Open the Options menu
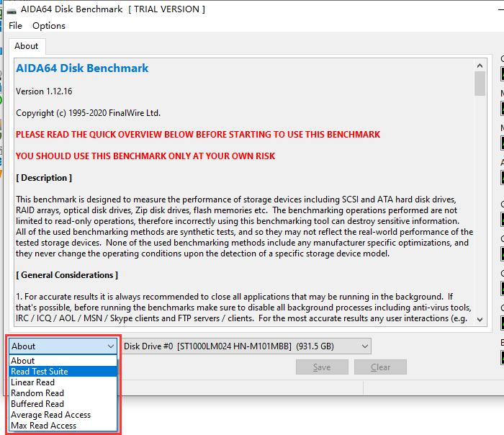The image size is (504, 435). click(x=49, y=26)
